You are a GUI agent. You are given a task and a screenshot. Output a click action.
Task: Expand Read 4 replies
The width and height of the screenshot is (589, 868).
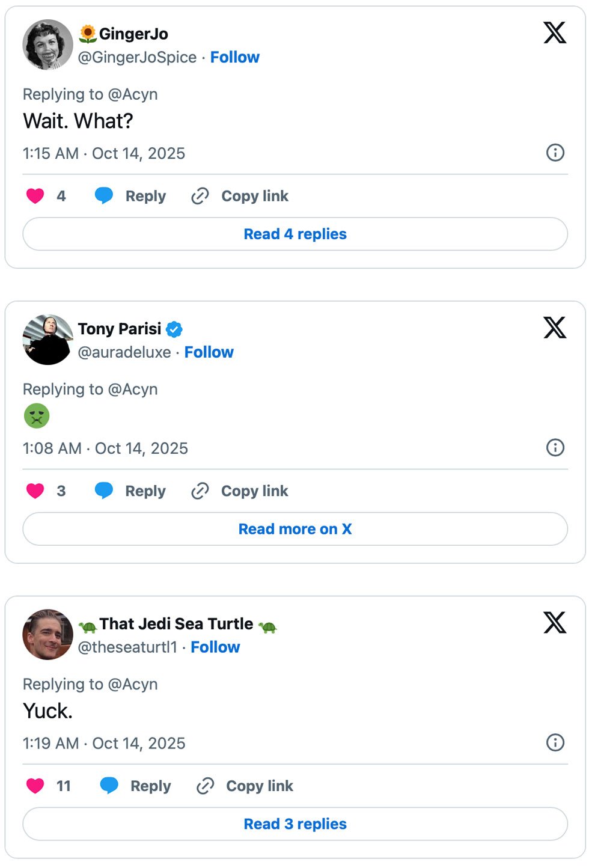295,234
